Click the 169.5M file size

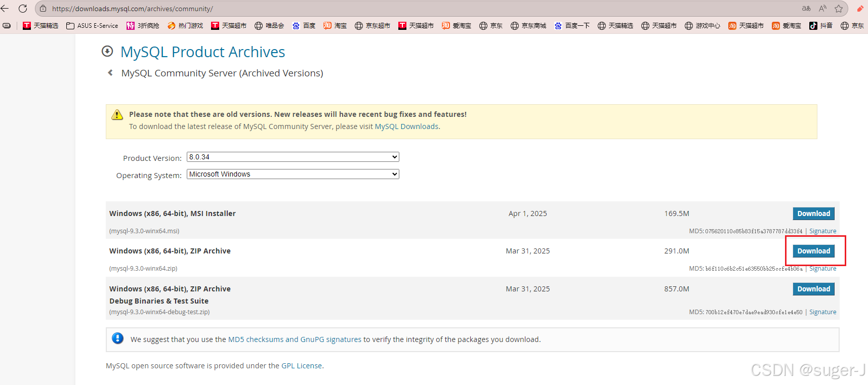pyautogui.click(x=677, y=213)
